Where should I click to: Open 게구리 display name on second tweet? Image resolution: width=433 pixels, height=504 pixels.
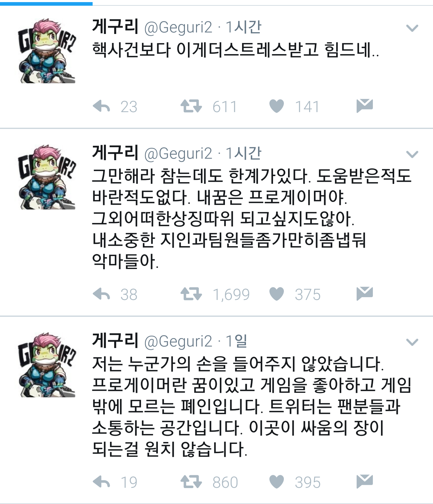pyautogui.click(x=115, y=152)
